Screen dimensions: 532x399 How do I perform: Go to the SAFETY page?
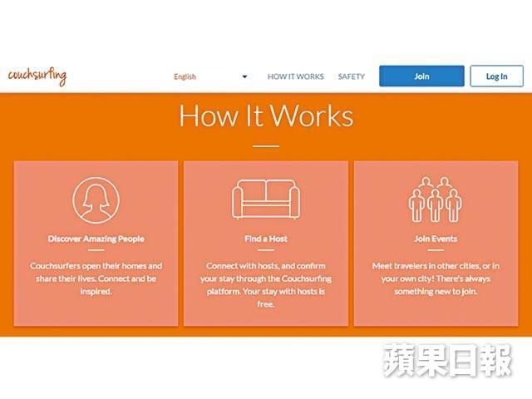tap(351, 76)
